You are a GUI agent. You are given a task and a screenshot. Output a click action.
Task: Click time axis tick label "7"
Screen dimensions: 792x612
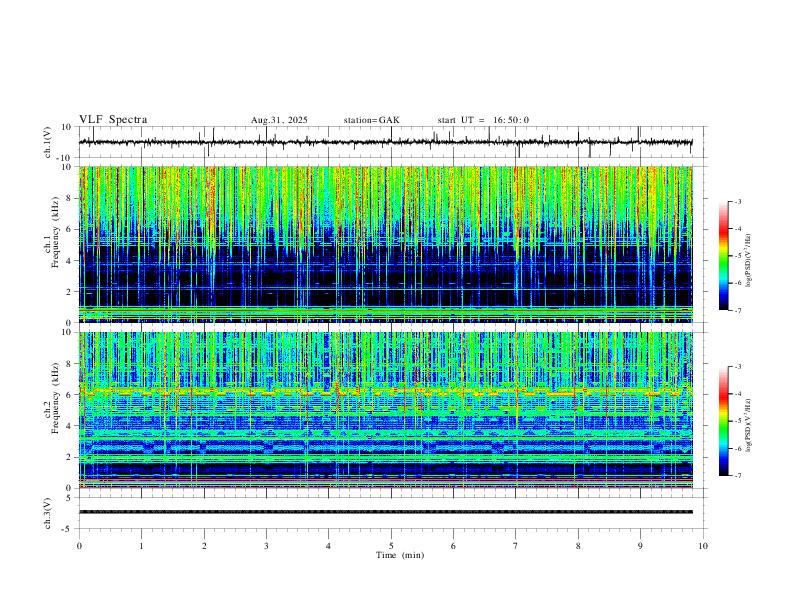(516, 546)
